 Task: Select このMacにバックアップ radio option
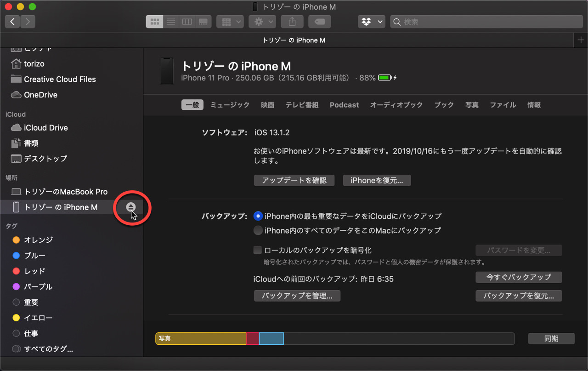click(x=258, y=230)
